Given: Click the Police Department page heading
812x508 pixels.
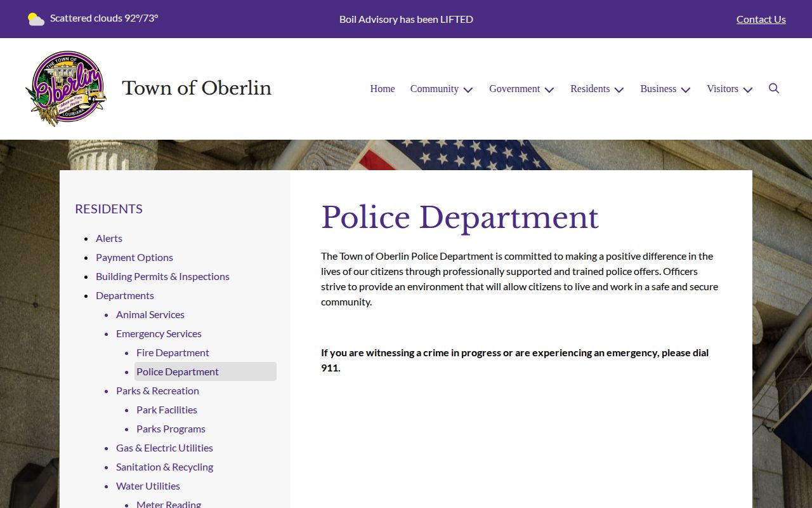Looking at the screenshot, I should (x=460, y=218).
